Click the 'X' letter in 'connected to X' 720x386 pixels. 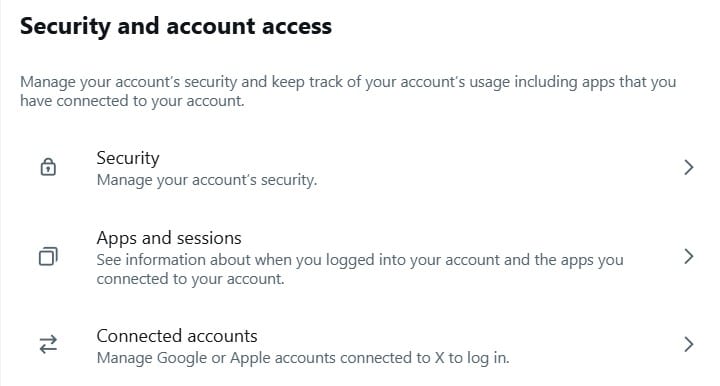tap(439, 358)
